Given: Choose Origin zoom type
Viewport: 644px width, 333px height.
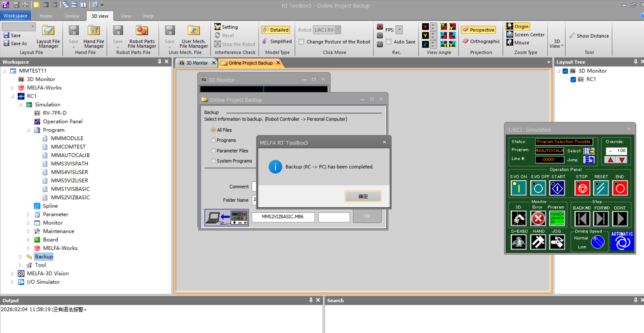Looking at the screenshot, I should (517, 26).
